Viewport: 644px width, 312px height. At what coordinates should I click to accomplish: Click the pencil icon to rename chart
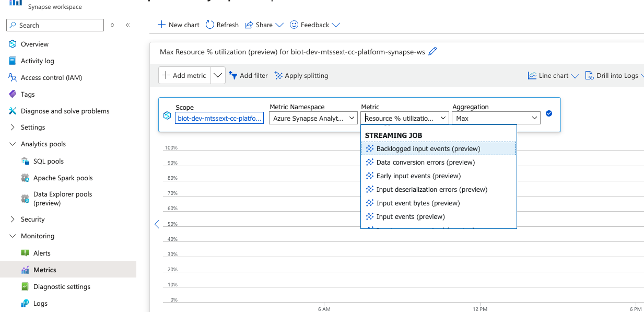click(432, 51)
